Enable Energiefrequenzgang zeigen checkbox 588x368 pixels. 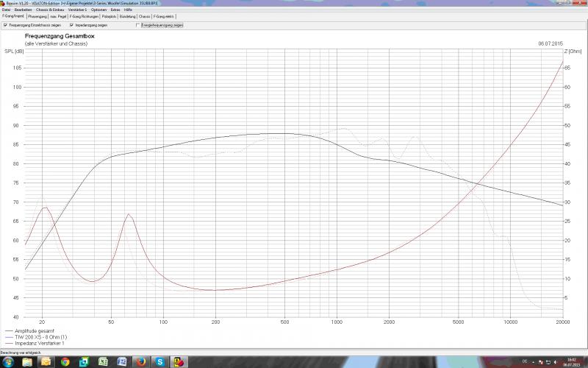click(137, 25)
